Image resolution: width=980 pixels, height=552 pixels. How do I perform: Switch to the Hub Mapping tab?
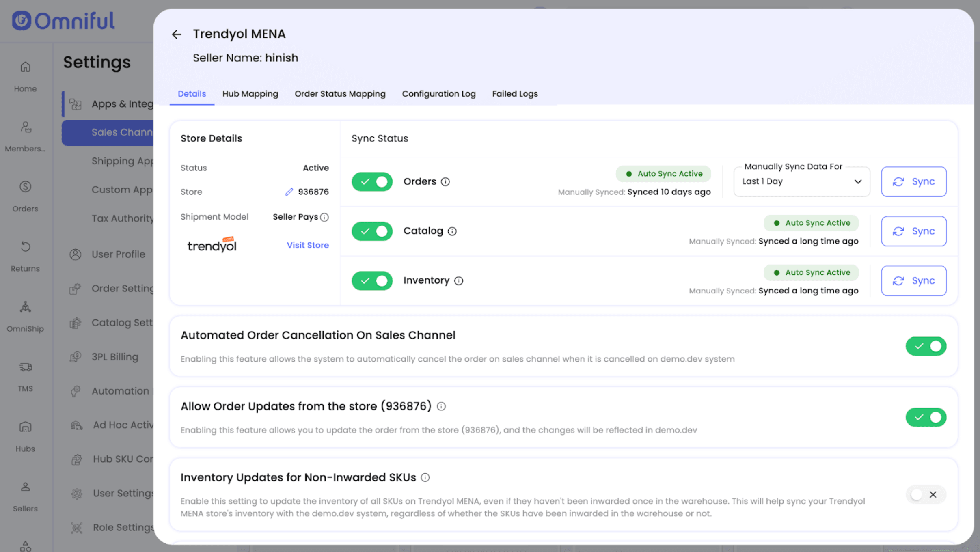click(250, 94)
